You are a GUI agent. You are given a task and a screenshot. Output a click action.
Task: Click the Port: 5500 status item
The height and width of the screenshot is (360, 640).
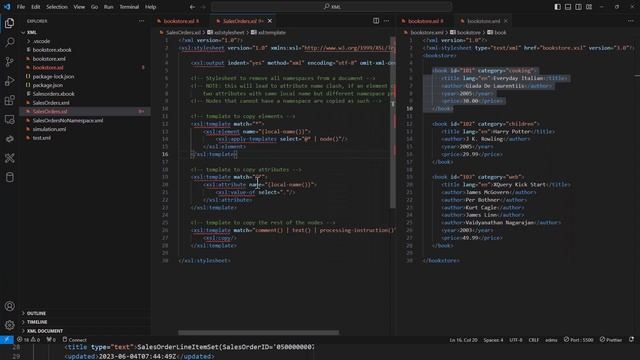(x=578, y=340)
